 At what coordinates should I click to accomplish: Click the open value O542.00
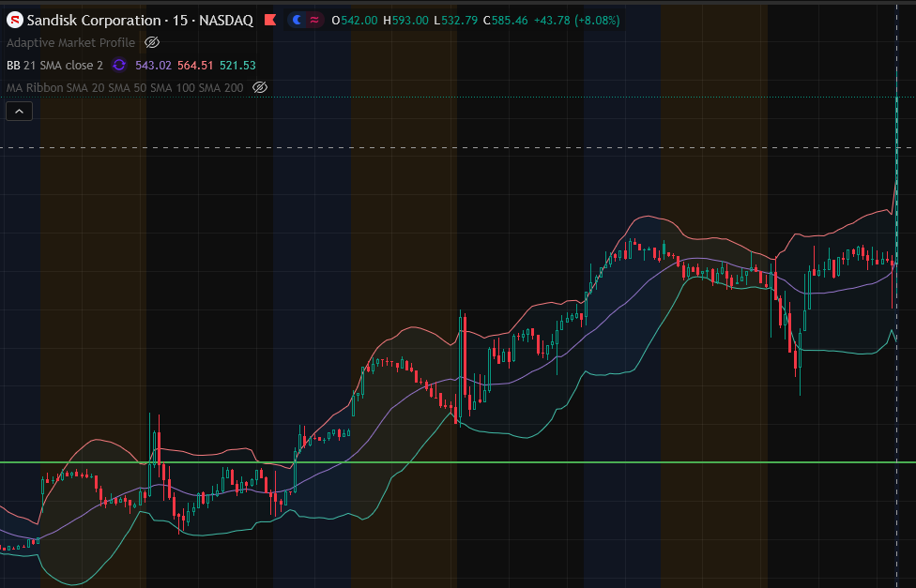click(355, 21)
